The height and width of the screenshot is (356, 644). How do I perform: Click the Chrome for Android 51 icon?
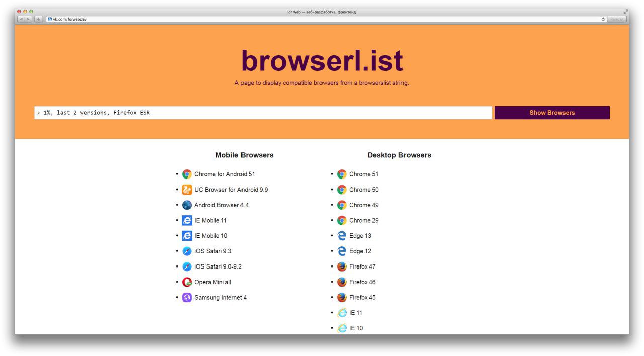(187, 174)
